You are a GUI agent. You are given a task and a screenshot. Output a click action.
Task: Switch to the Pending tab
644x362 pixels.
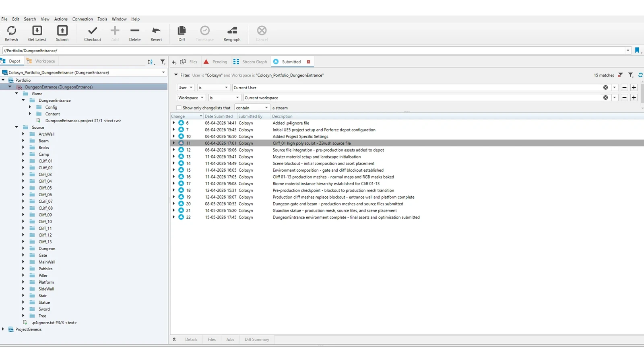(x=215, y=62)
